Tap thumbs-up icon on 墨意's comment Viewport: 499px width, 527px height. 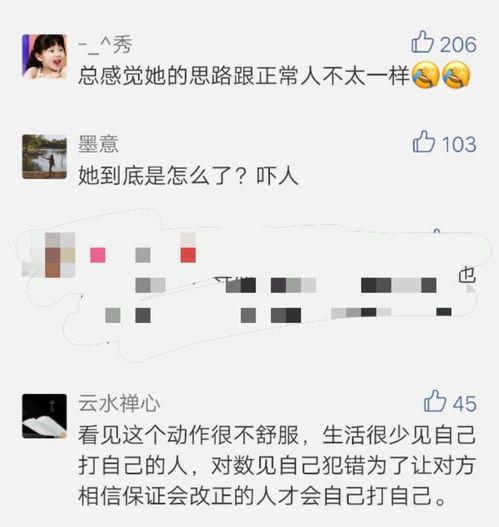424,141
